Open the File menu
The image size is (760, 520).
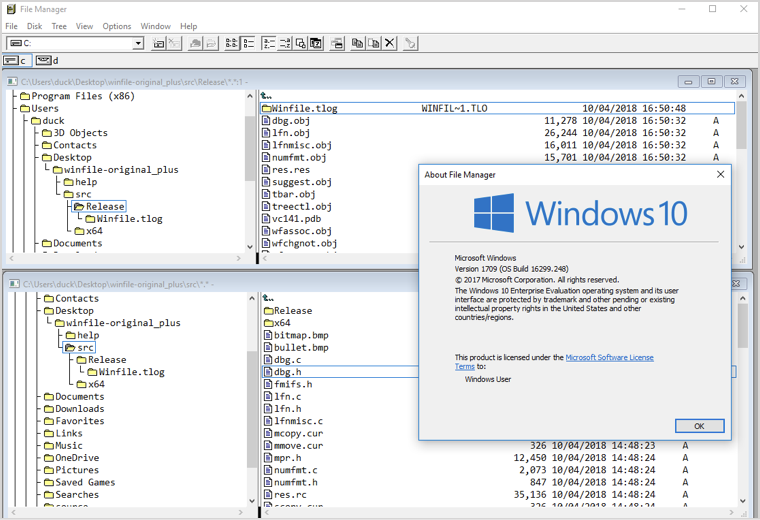click(x=11, y=26)
